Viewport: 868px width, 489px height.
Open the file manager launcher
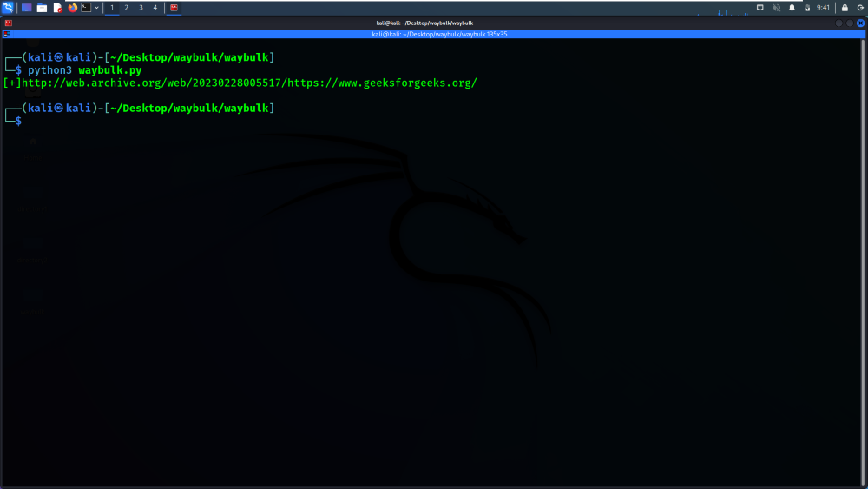42,8
